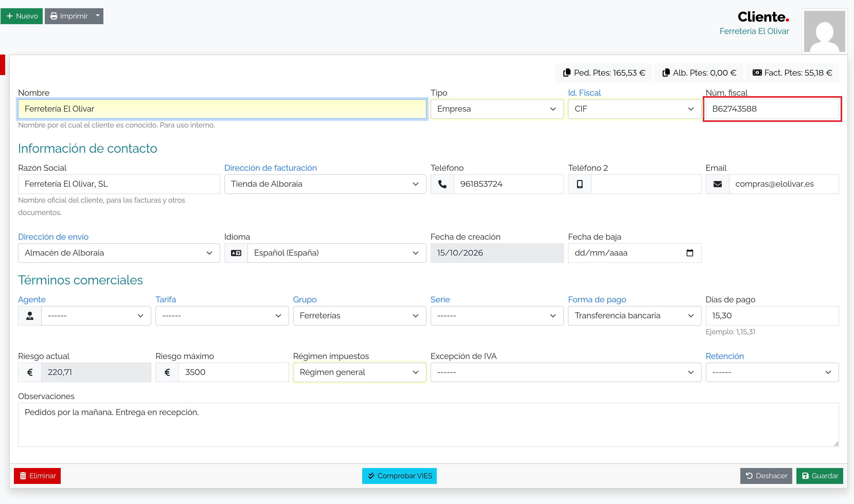Click the Días de pago field
This screenshot has width=854, height=504.
772,316
